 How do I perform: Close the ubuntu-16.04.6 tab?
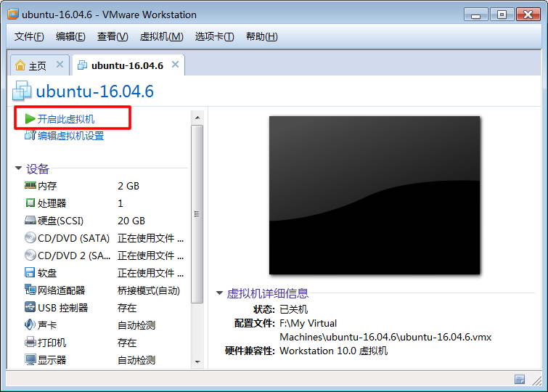(x=175, y=65)
